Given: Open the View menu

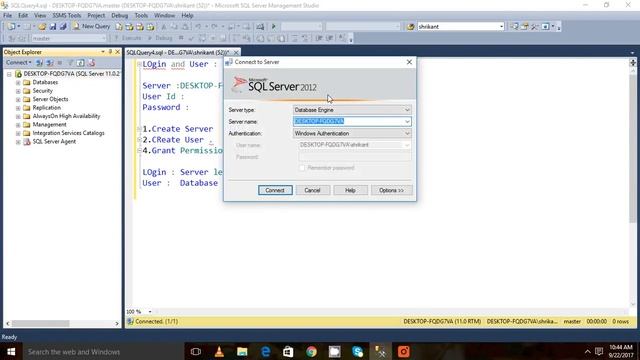Looking at the screenshot, I should 40,16.
